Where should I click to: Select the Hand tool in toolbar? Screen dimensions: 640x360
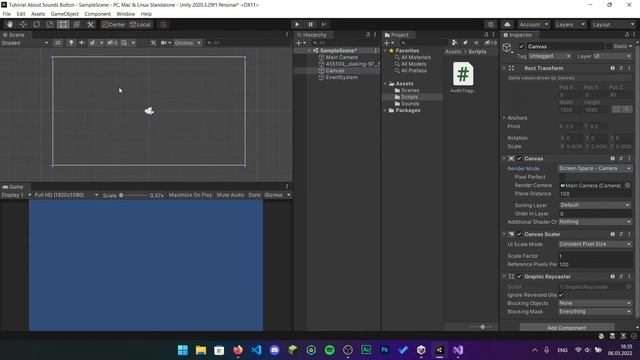(10, 24)
